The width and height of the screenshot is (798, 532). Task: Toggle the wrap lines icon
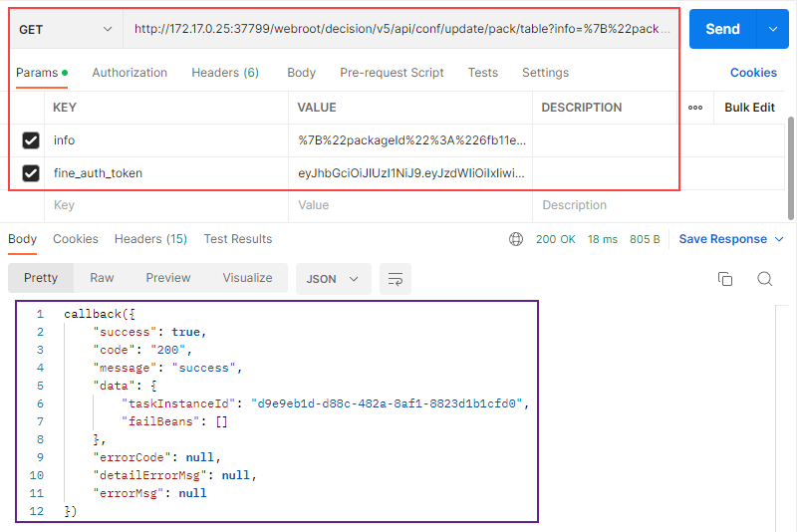(x=395, y=279)
